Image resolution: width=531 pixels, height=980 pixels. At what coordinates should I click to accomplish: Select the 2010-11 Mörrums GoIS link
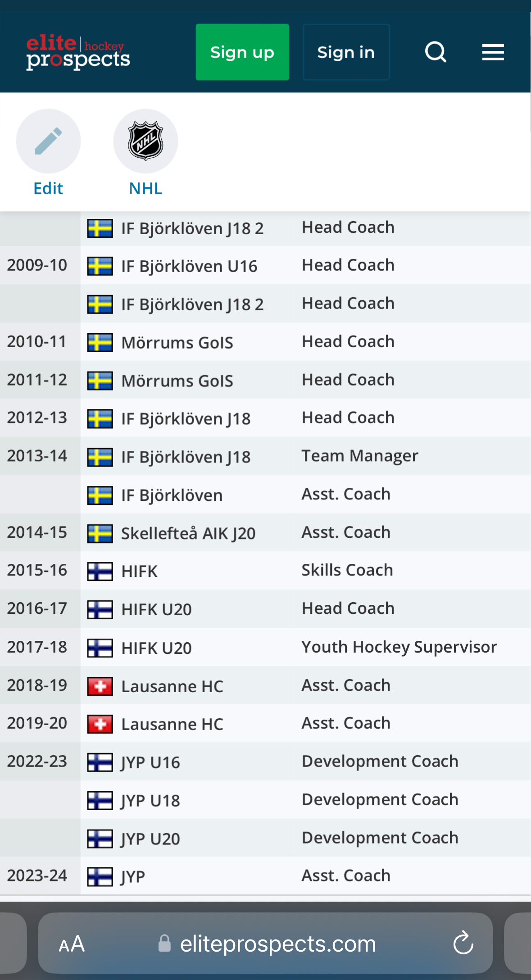177,342
